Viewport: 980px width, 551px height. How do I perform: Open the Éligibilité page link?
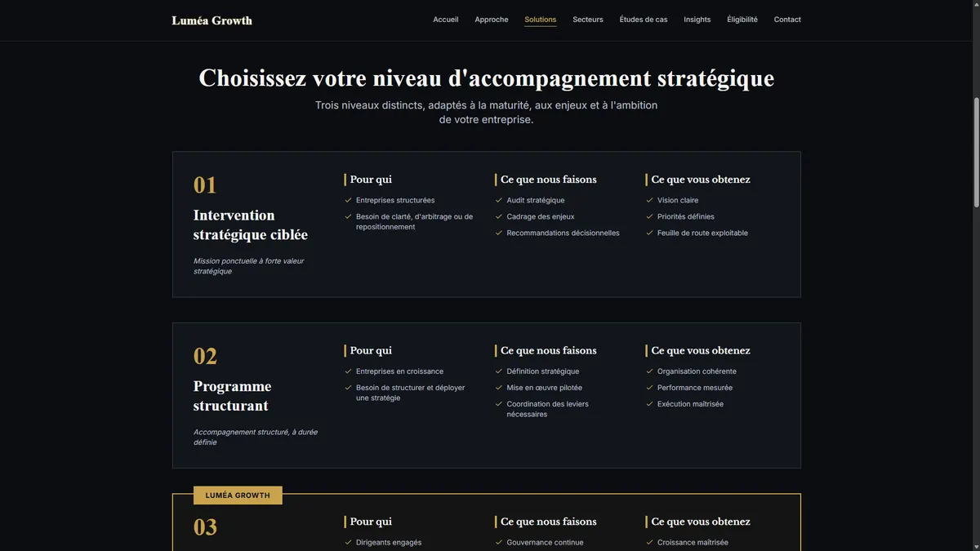[742, 20]
